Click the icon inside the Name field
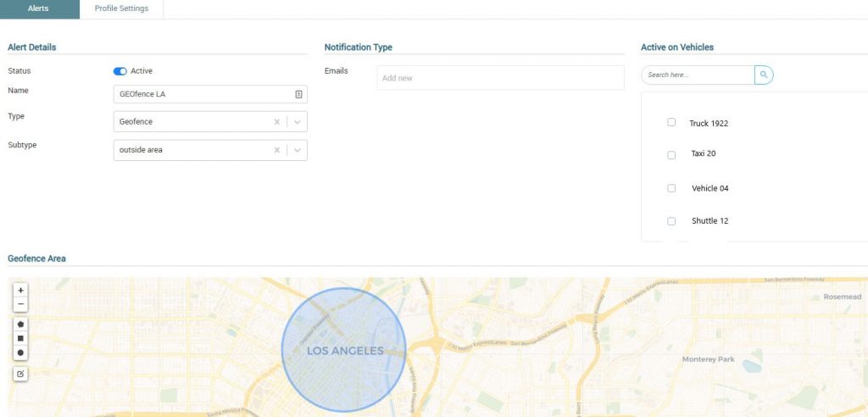The image size is (868, 417). point(298,94)
